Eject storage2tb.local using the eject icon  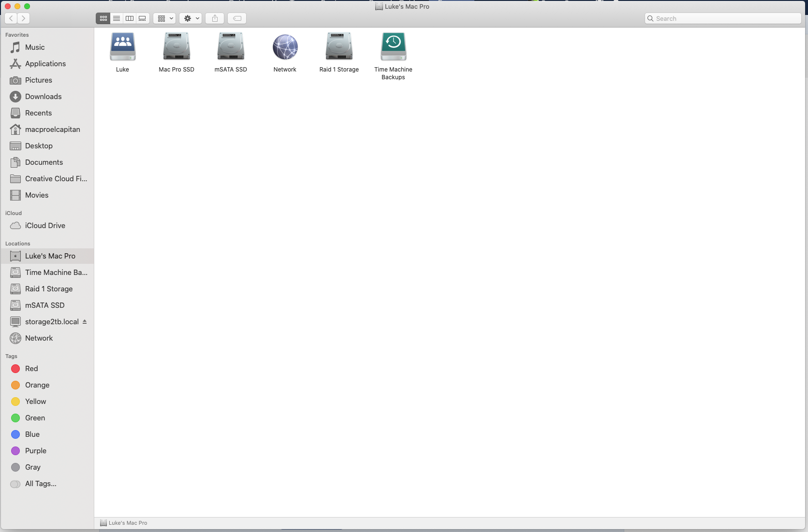pos(85,321)
